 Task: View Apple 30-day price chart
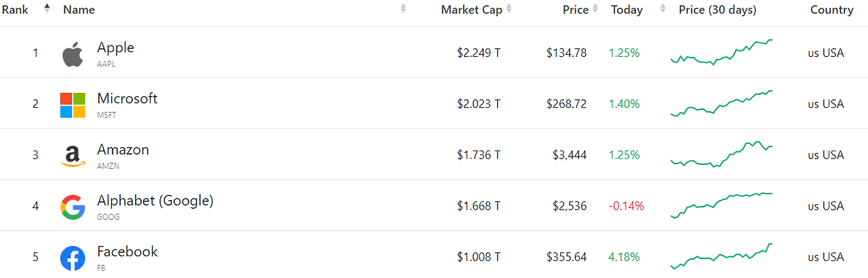coord(722,52)
